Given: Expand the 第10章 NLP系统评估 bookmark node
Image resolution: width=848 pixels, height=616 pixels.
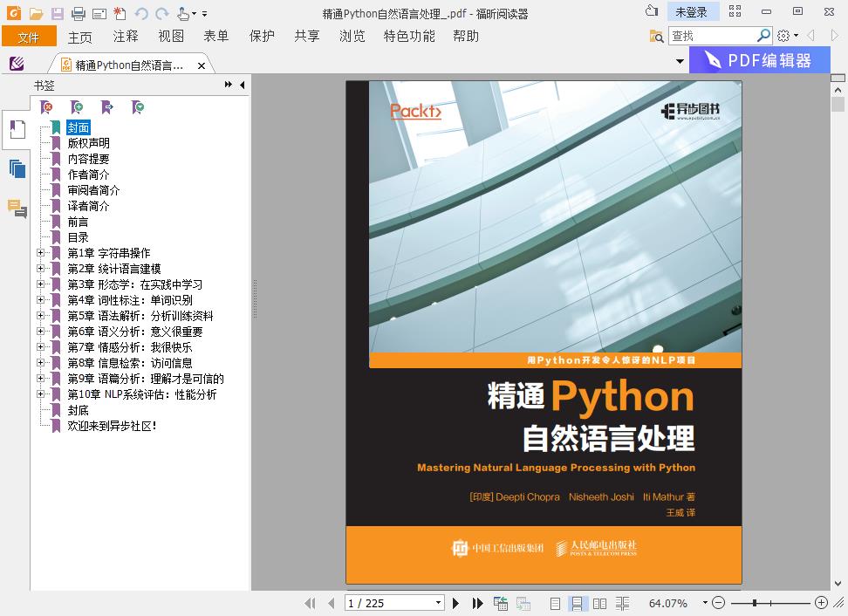Looking at the screenshot, I should [x=40, y=394].
